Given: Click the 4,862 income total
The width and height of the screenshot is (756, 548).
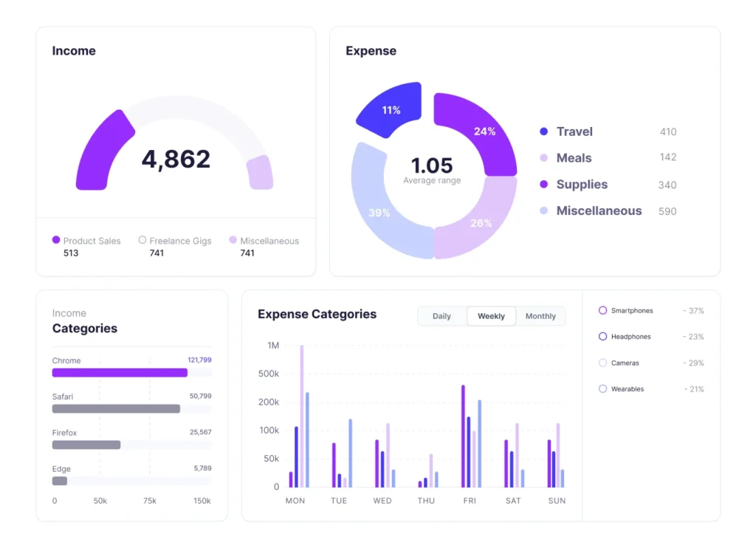Looking at the screenshot, I should click(x=176, y=160).
